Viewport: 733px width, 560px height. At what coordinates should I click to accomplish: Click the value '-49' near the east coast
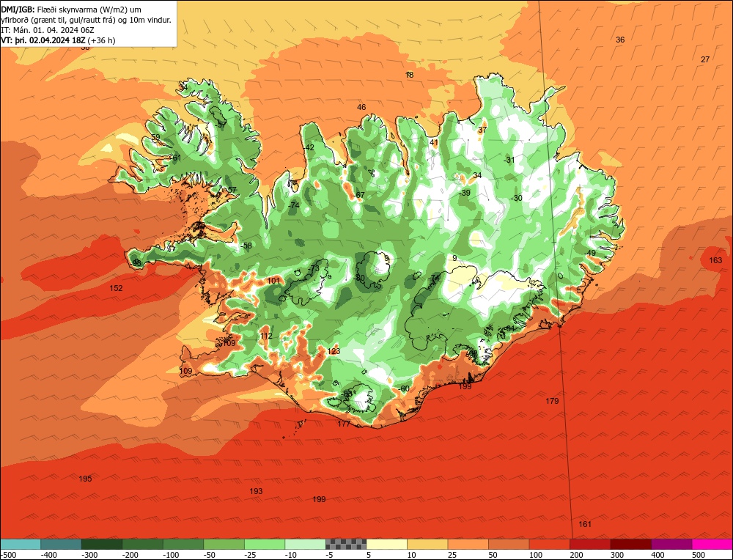point(590,253)
